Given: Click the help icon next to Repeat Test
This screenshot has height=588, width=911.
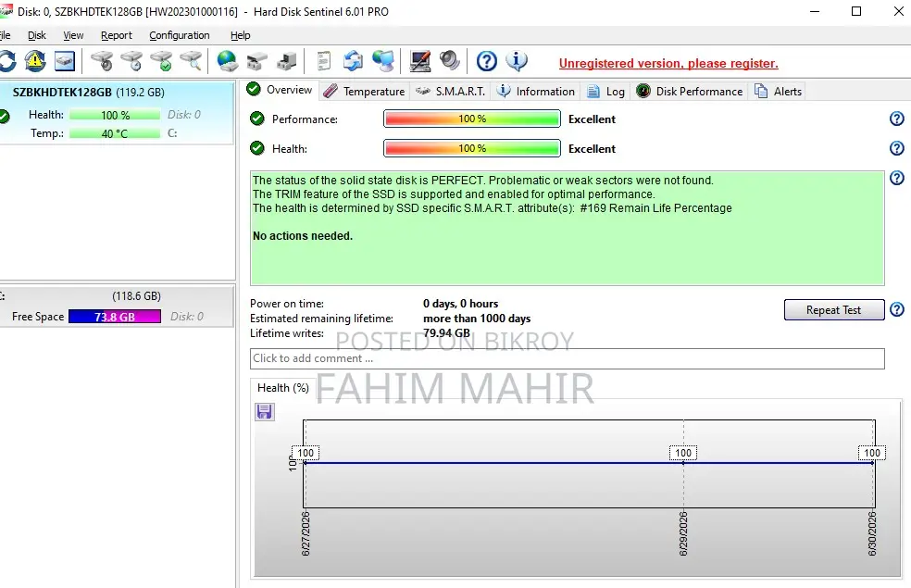Looking at the screenshot, I should tap(897, 309).
